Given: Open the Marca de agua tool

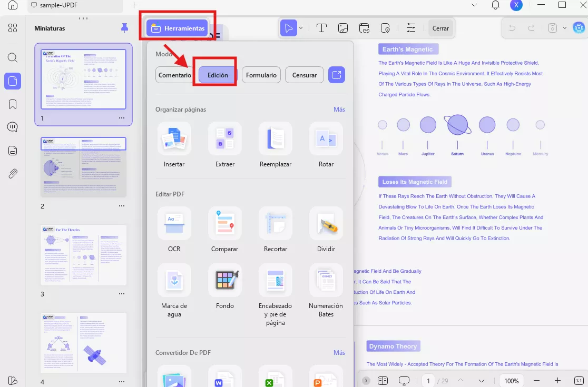Looking at the screenshot, I should pyautogui.click(x=174, y=280).
